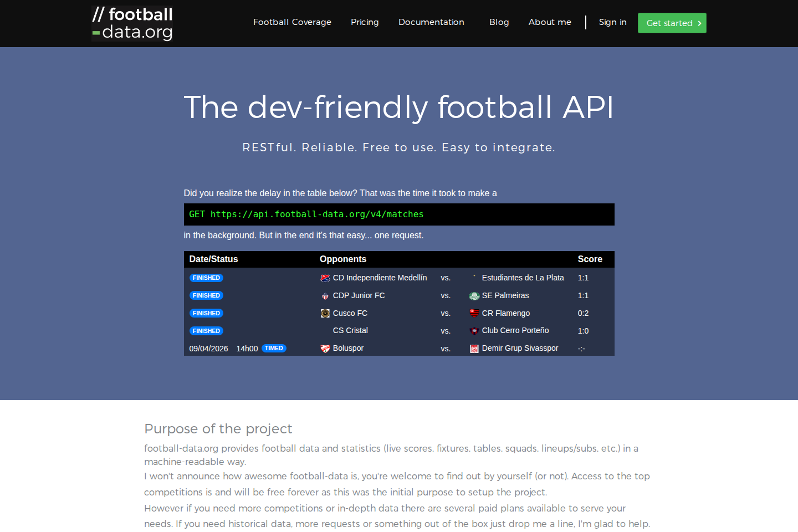Viewport: 798px width, 532px height.
Task: Click the CR Flamengo crest icon
Action: [x=474, y=313]
